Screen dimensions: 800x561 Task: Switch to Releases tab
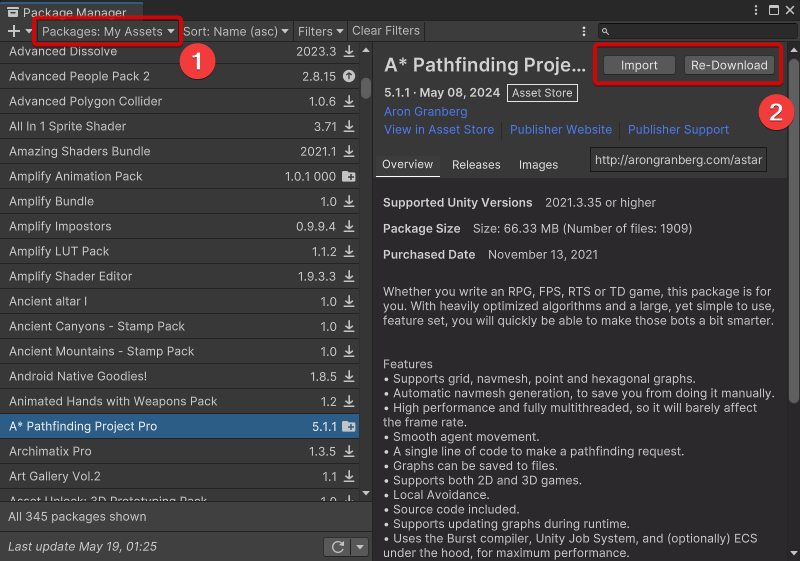[476, 165]
